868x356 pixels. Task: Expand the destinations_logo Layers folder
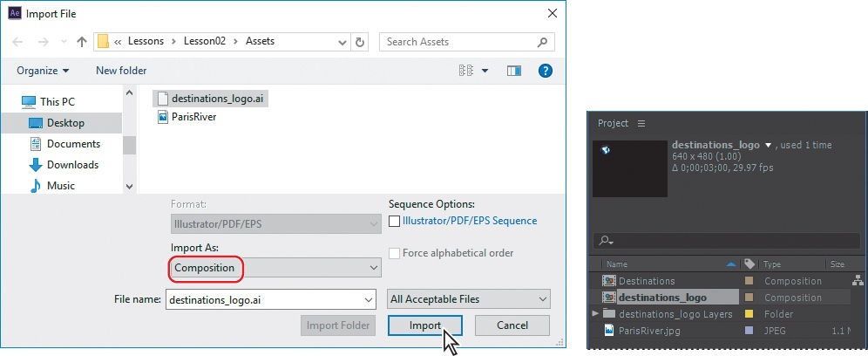[x=595, y=314]
